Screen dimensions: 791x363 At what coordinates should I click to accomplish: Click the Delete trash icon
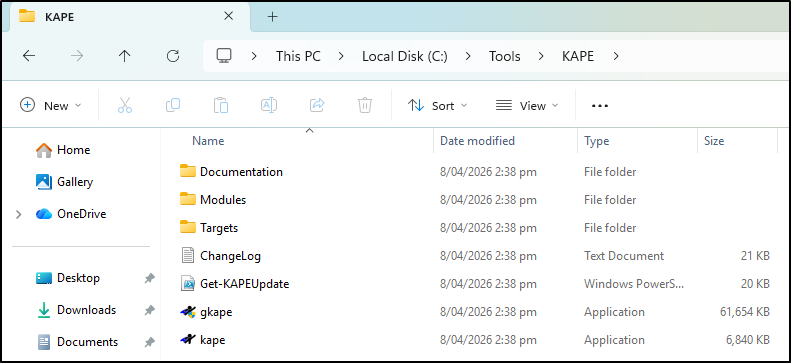click(x=365, y=105)
